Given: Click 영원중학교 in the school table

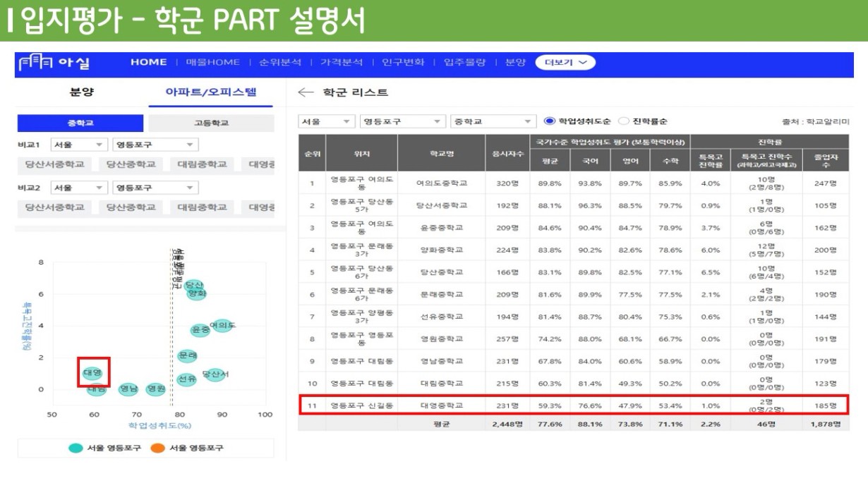Looking at the screenshot, I should click(x=442, y=338).
